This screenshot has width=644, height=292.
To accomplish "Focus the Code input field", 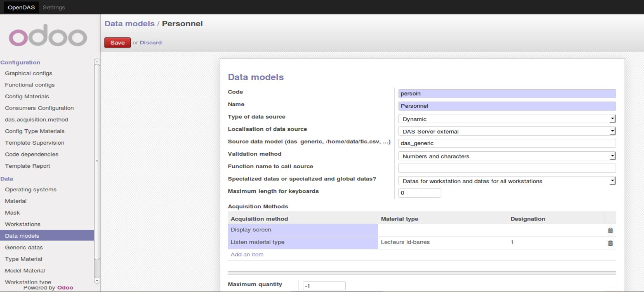I will 507,94.
